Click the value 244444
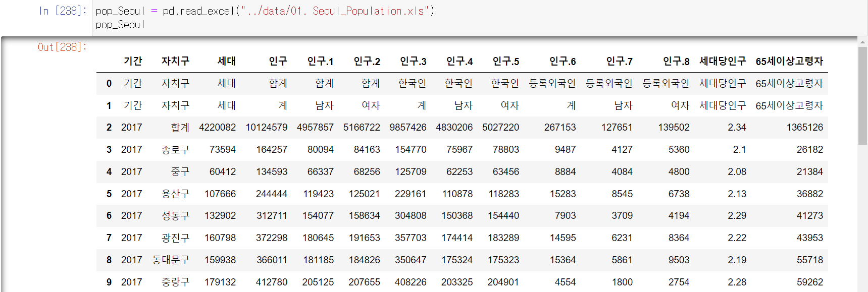Viewport: 868px width, 292px height. pos(272,194)
